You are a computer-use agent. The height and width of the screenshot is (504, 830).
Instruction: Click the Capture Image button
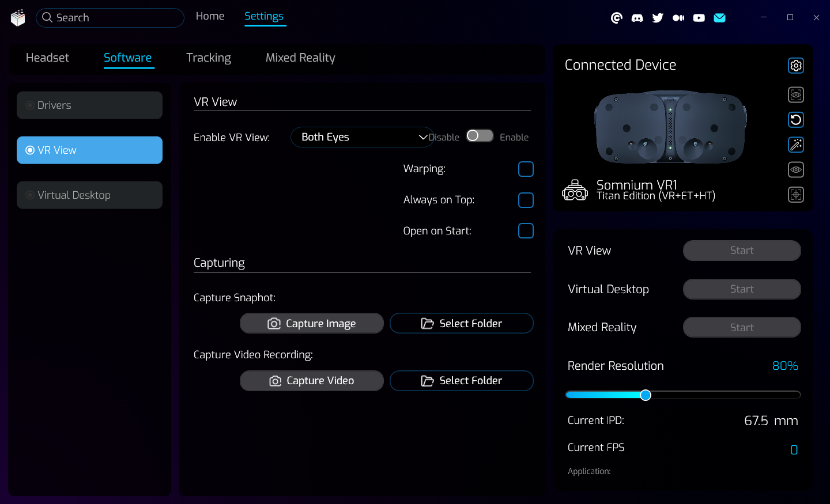tap(312, 323)
